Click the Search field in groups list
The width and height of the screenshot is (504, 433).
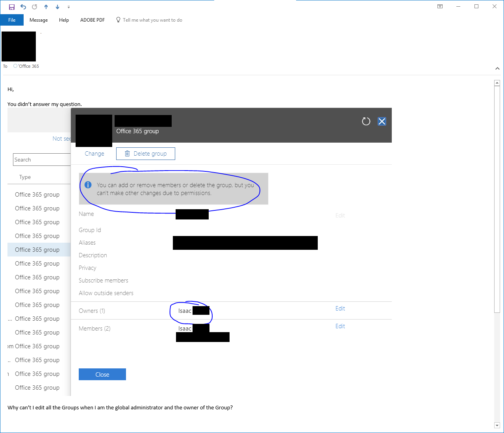tap(42, 160)
